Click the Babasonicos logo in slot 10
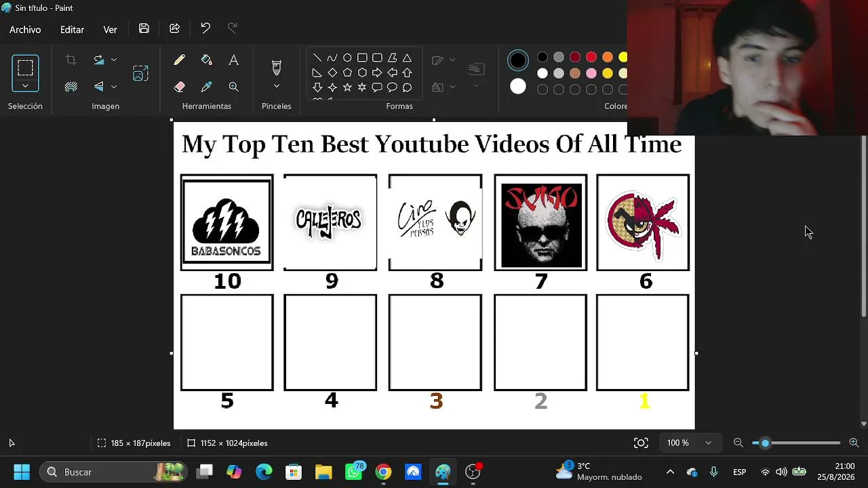The height and width of the screenshot is (488, 868). pyautogui.click(x=226, y=223)
